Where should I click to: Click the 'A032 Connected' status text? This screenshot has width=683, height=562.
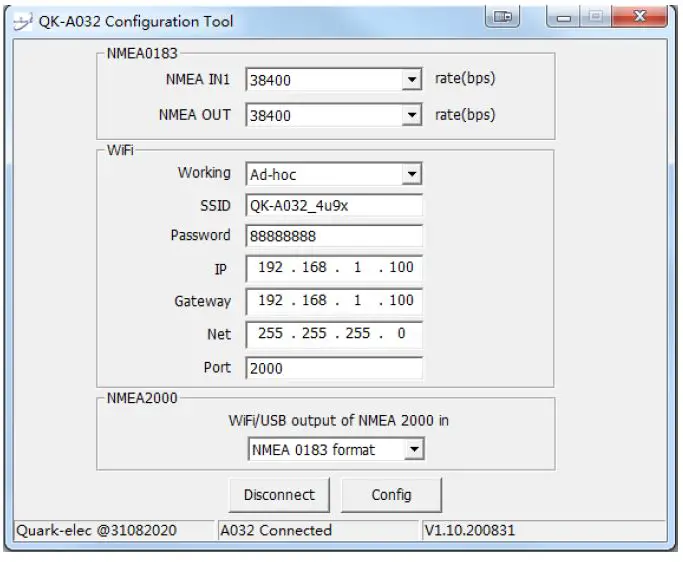[276, 530]
